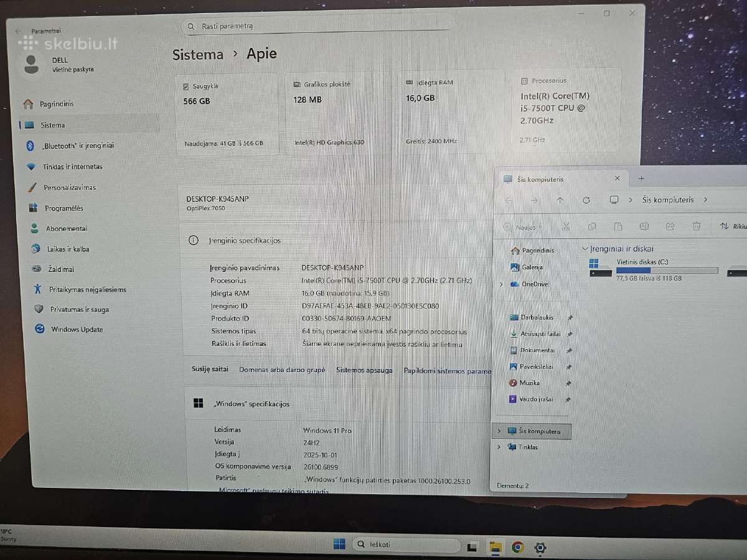
Task: Click the Share icon in Explorer toolbar
Action: tap(670, 226)
